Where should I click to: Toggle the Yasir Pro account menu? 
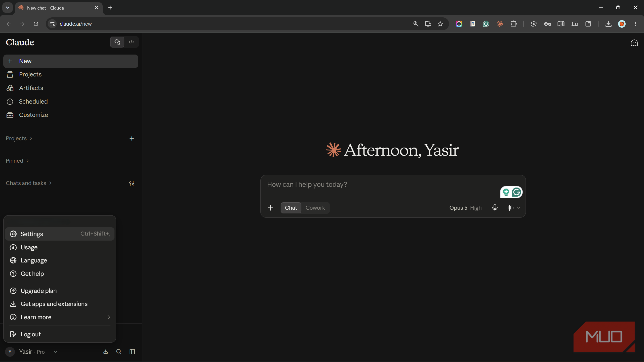pos(32,352)
